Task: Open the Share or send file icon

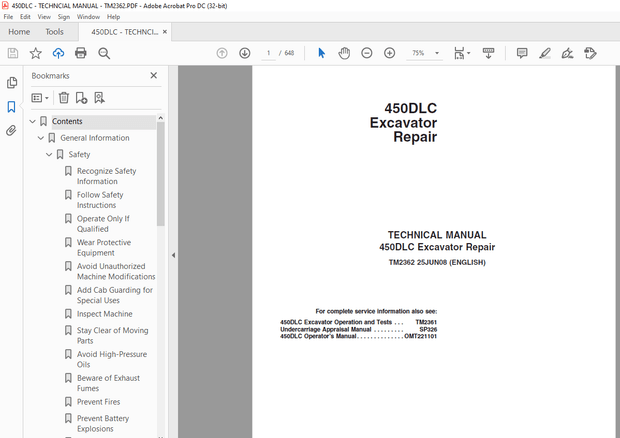Action: (590, 53)
